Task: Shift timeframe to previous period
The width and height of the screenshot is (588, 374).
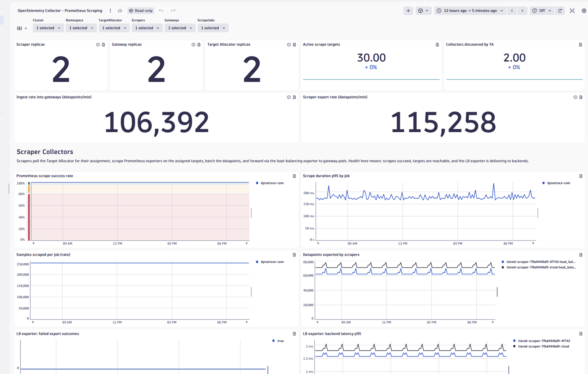Action: coord(512,11)
